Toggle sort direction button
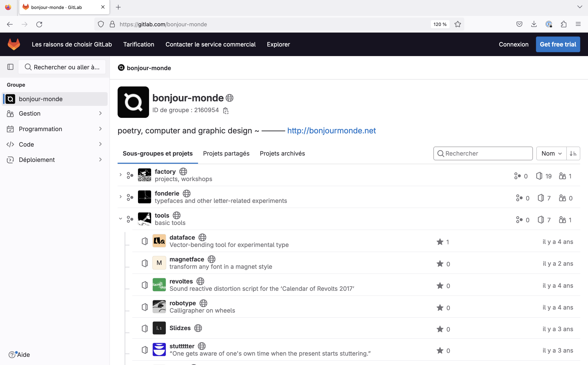The width and height of the screenshot is (588, 365). click(x=573, y=154)
